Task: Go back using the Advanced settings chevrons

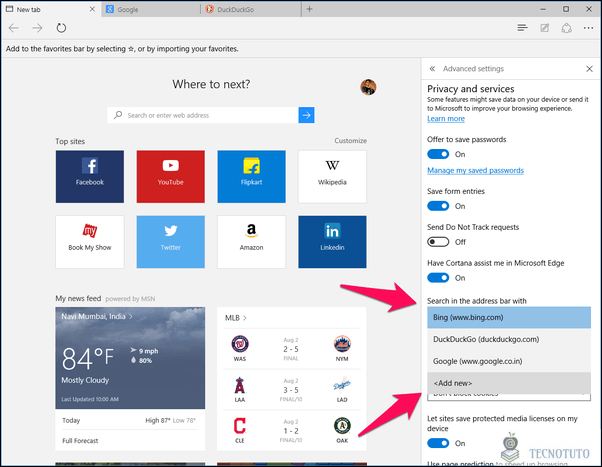Action: [x=432, y=69]
